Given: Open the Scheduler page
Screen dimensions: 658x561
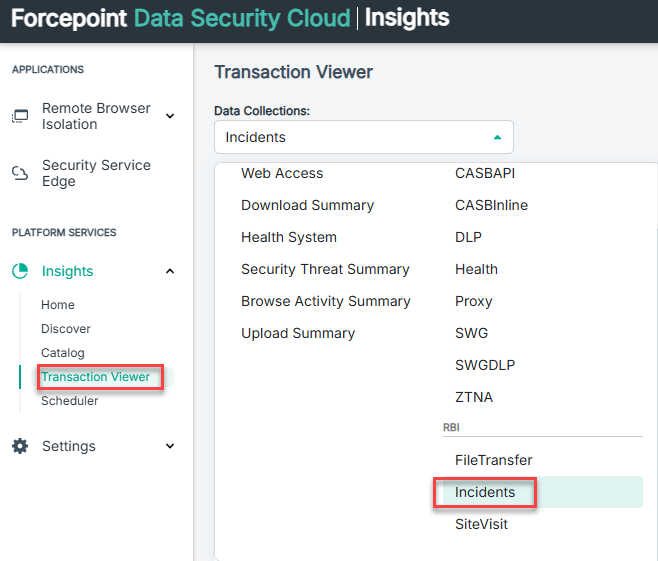Looking at the screenshot, I should point(70,401).
